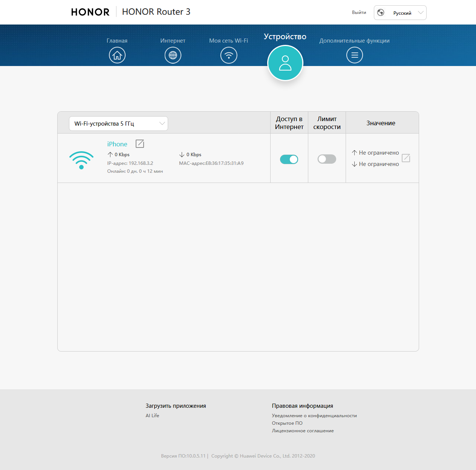This screenshot has width=476, height=470.
Task: Click the iPhone Wi-Fi signal icon
Action: (x=81, y=160)
